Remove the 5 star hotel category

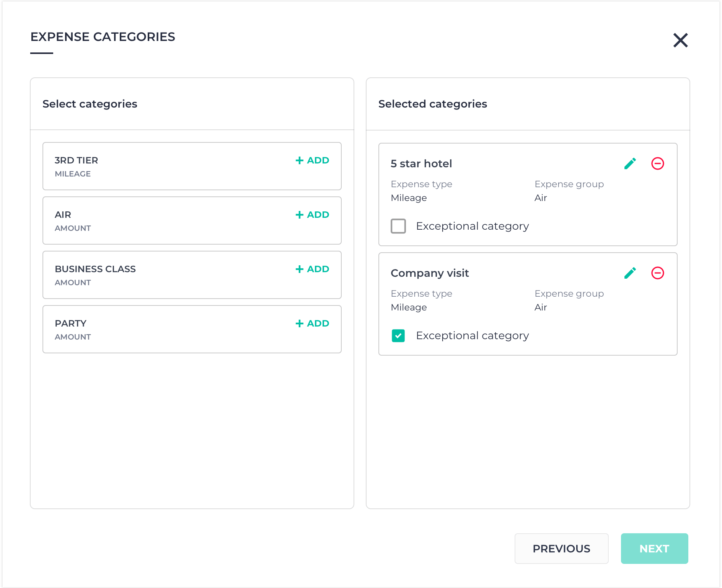click(657, 163)
